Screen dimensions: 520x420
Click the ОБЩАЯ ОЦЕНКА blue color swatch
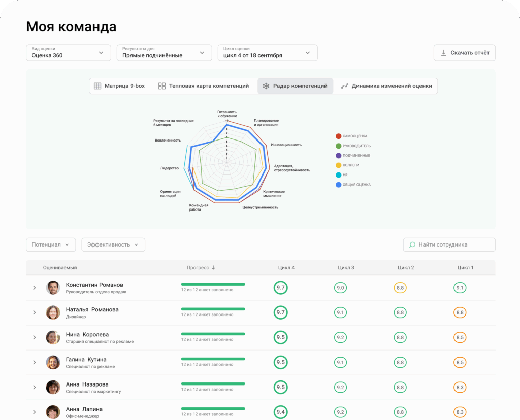click(338, 185)
